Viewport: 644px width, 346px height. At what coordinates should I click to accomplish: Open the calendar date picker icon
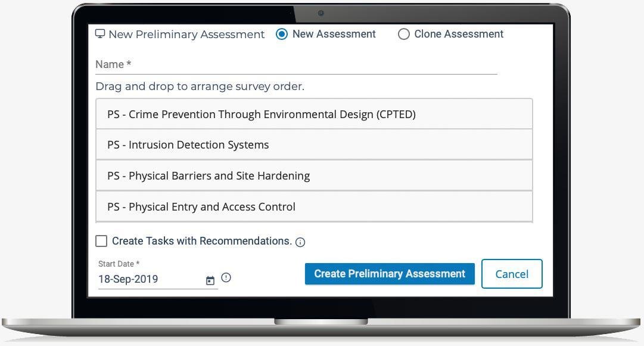(210, 280)
